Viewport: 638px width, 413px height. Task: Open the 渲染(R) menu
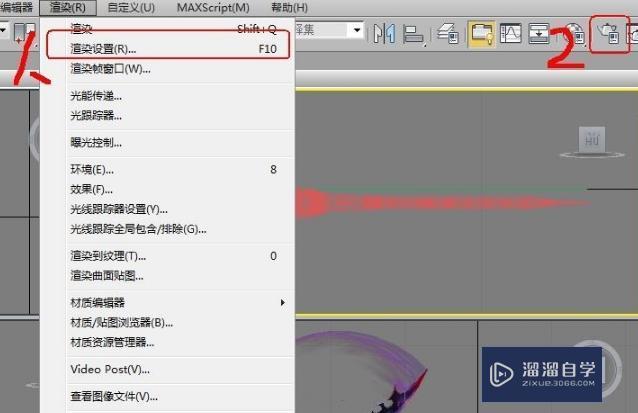tap(68, 7)
